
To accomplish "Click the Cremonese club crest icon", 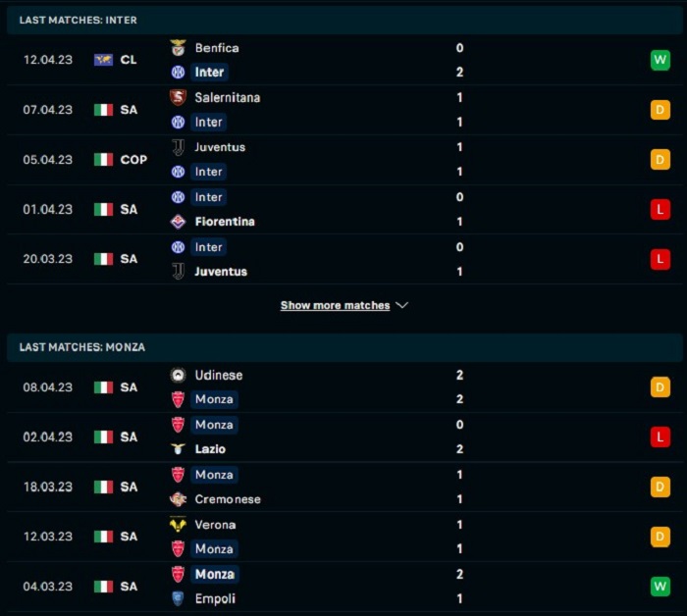I will point(178,498).
